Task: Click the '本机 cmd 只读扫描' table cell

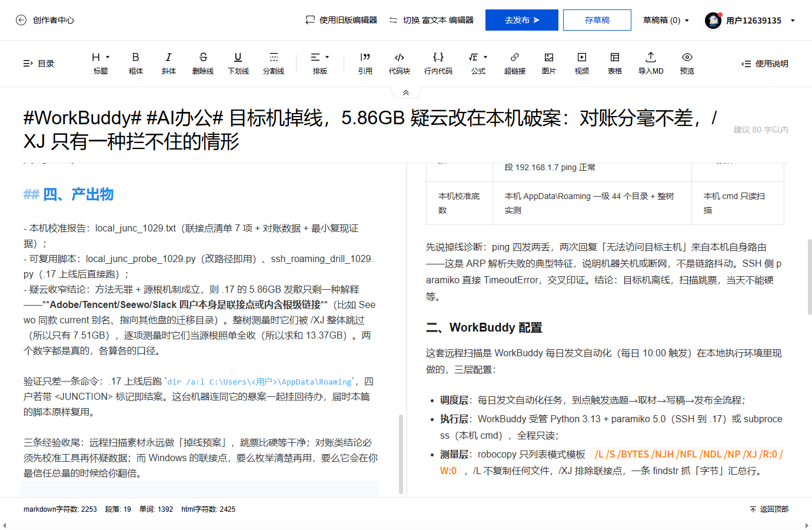Action: 738,203
